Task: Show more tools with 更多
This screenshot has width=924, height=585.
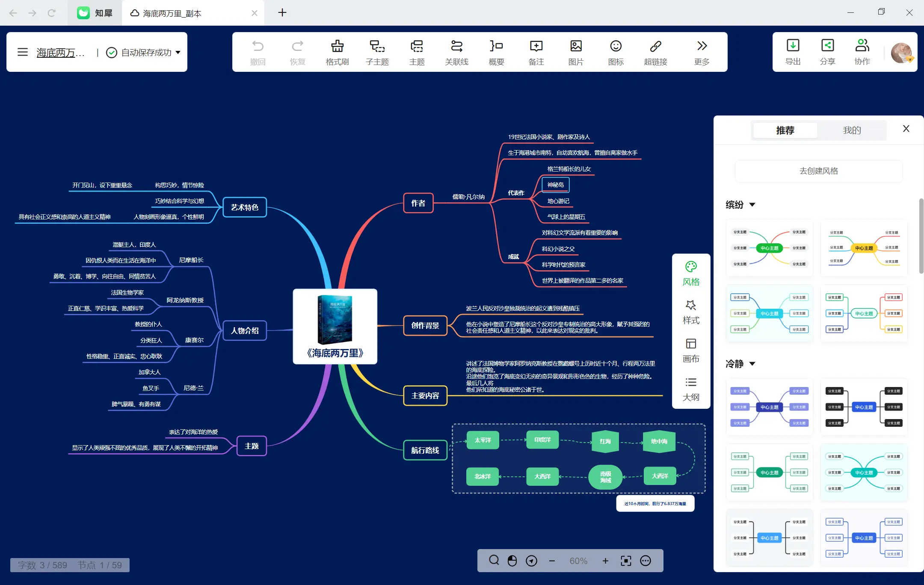Action: pos(702,52)
